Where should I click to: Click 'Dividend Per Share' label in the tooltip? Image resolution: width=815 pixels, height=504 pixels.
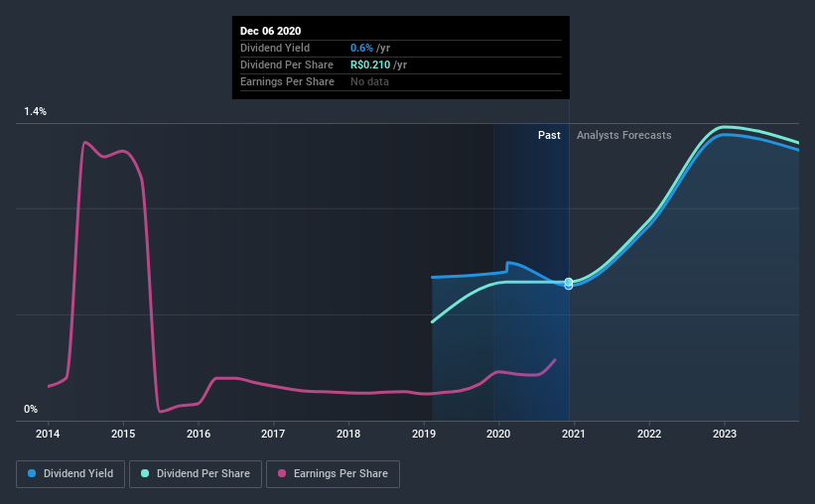click(x=287, y=64)
